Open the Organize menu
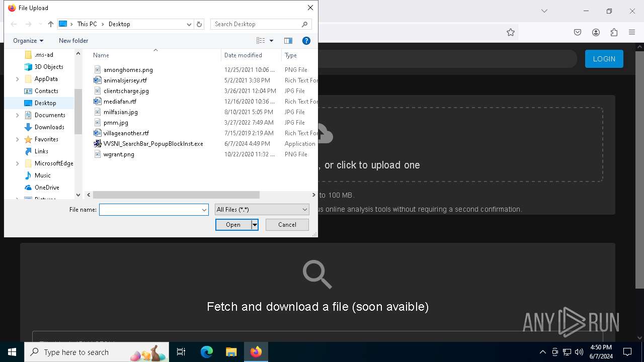This screenshot has height=362, width=644. coord(28,41)
